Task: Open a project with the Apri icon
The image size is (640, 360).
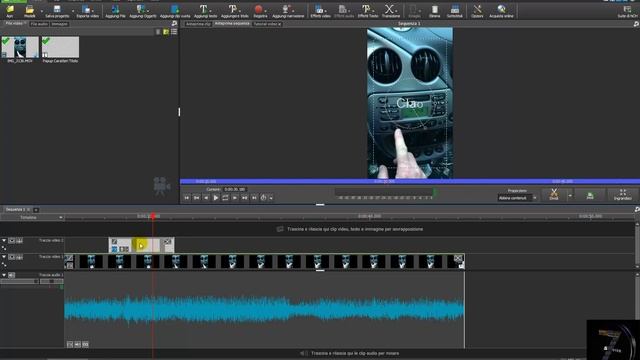Action: [x=9, y=11]
